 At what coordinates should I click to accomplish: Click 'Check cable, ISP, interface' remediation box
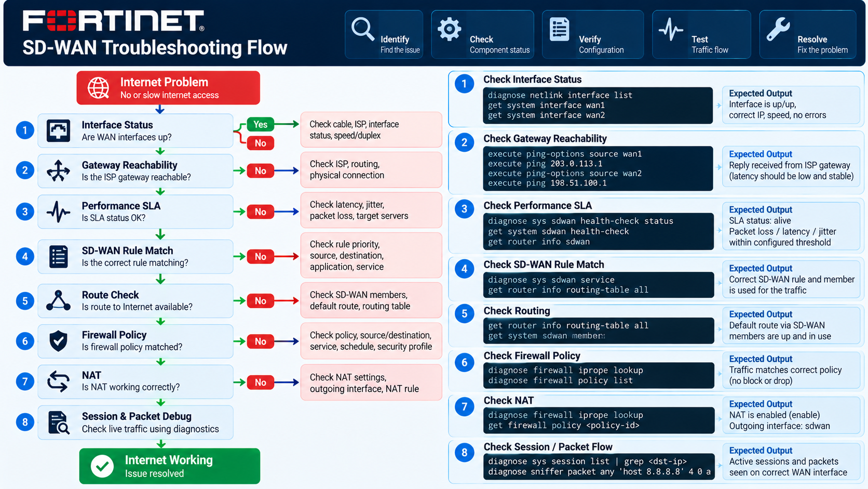click(x=371, y=129)
